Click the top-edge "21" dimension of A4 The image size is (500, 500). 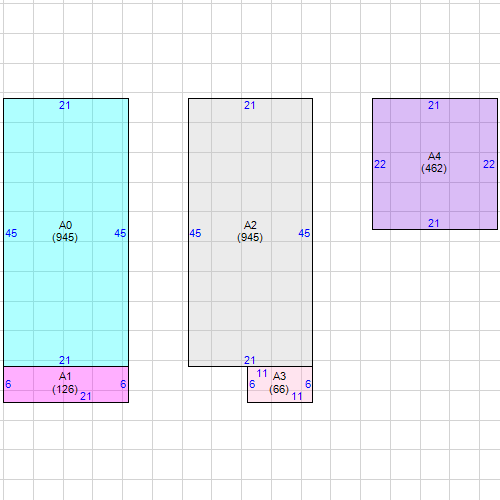434,105
